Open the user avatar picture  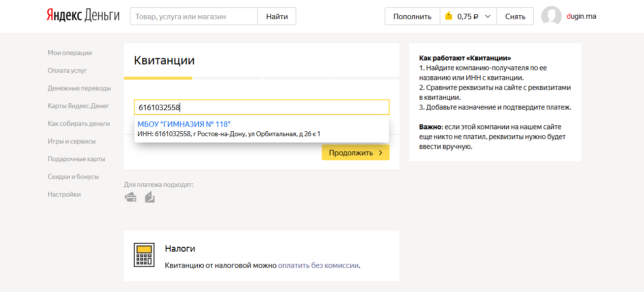click(552, 16)
